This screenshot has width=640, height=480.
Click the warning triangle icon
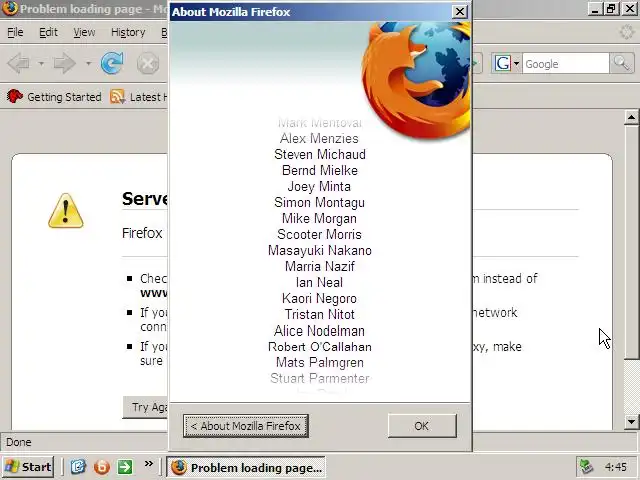click(66, 211)
